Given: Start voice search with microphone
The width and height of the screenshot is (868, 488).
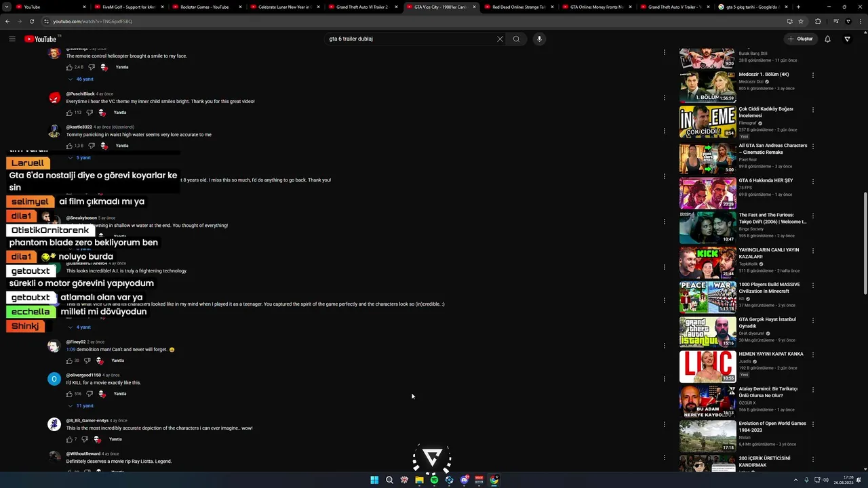Looking at the screenshot, I should click(539, 39).
